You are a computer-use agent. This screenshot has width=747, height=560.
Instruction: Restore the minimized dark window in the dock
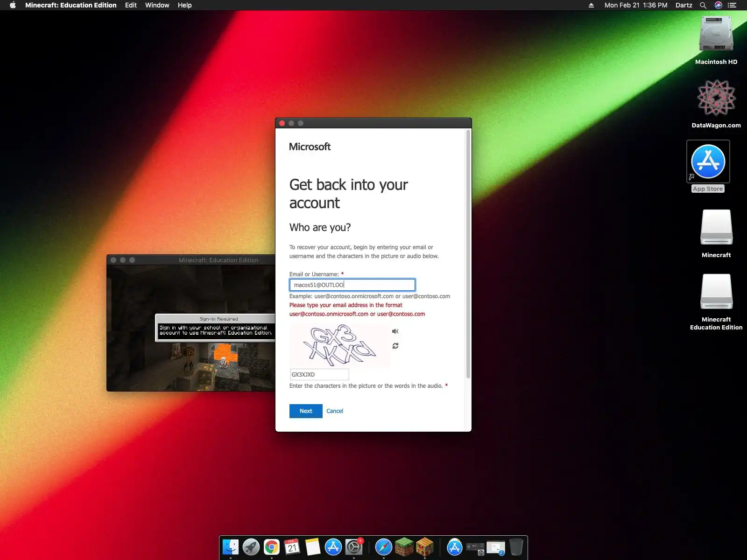coord(475,547)
